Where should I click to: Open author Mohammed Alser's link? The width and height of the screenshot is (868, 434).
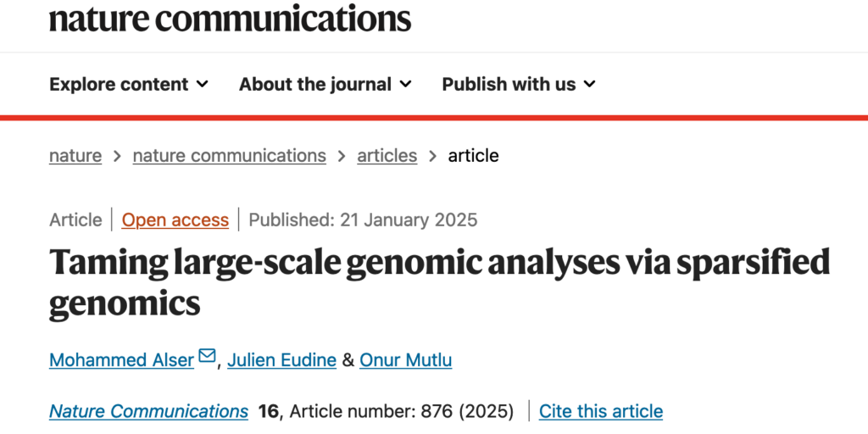122,360
